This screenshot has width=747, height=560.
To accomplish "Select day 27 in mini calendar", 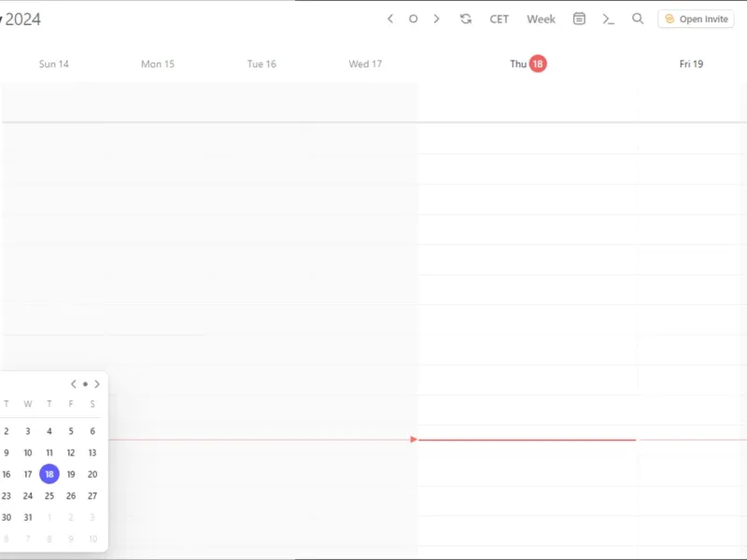I will [92, 496].
